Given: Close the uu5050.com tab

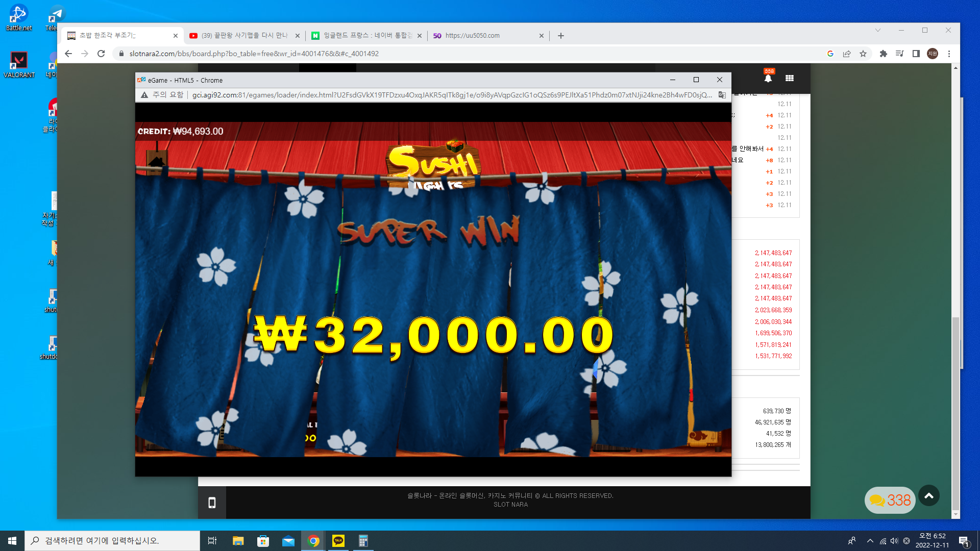Looking at the screenshot, I should pos(542,36).
